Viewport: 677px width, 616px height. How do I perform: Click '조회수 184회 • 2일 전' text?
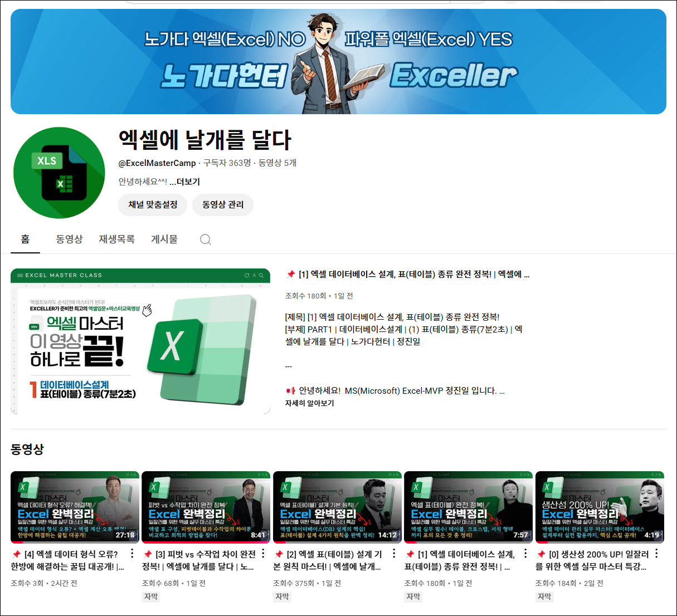coord(569,583)
